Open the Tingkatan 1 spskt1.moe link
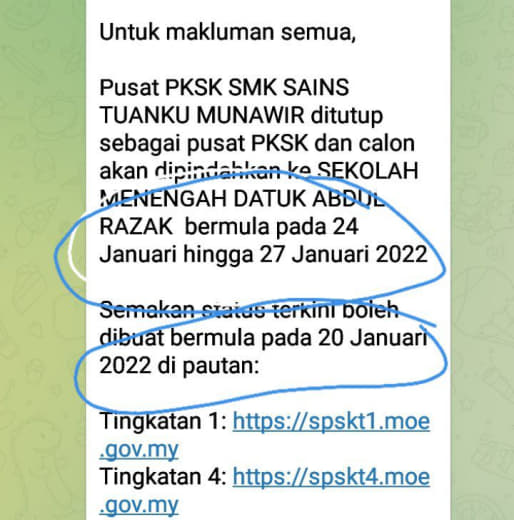This screenshot has width=514, height=520. click(x=331, y=422)
